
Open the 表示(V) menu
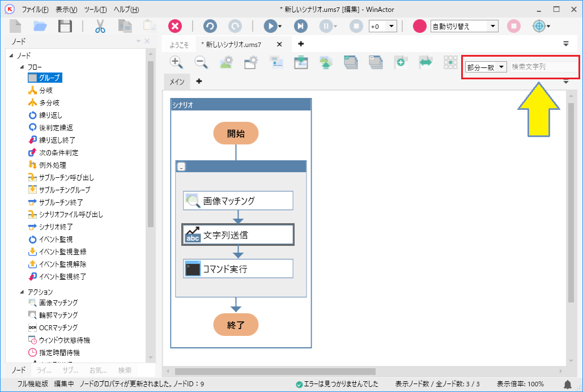[66, 10]
